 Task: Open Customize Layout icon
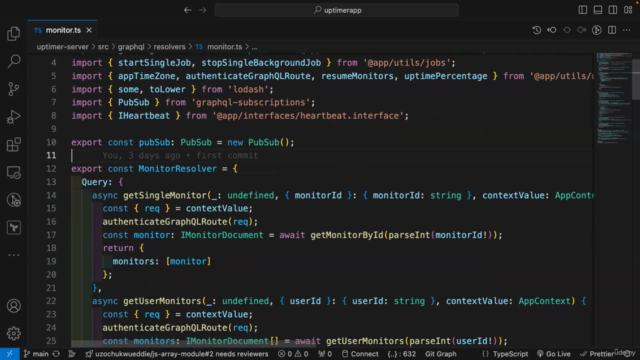pyautogui.click(x=628, y=10)
